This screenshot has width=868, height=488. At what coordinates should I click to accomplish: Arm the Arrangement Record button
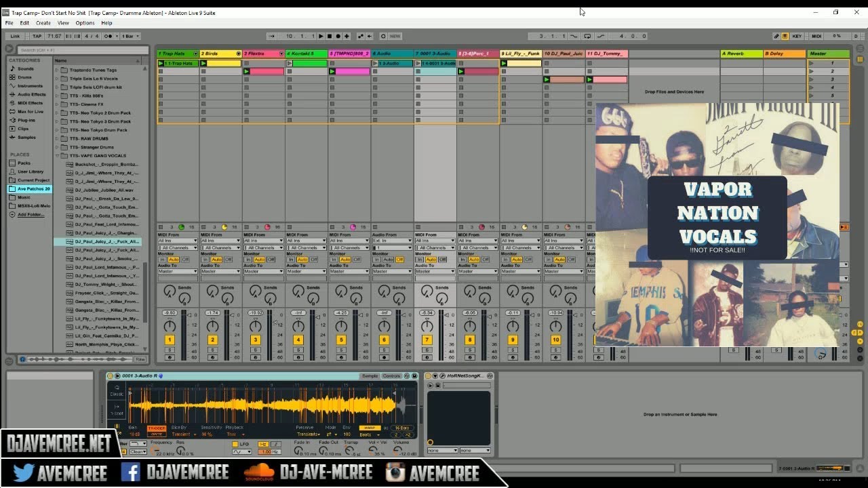point(338,36)
